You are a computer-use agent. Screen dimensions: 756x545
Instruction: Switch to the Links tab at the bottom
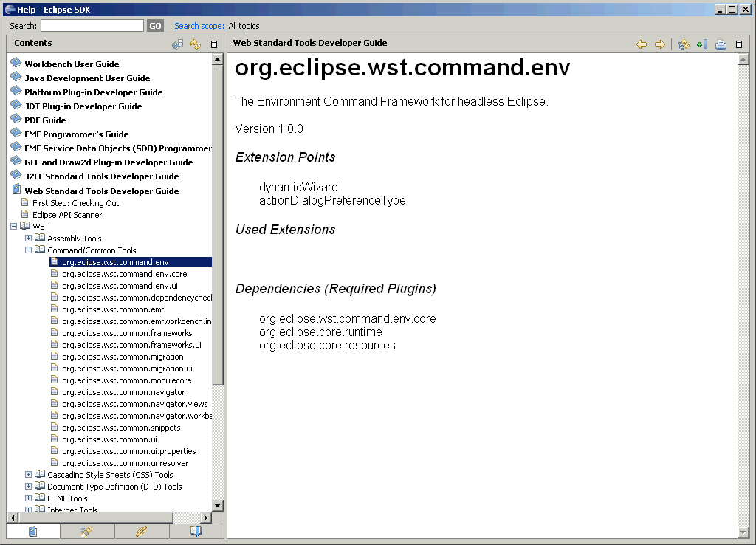[142, 531]
